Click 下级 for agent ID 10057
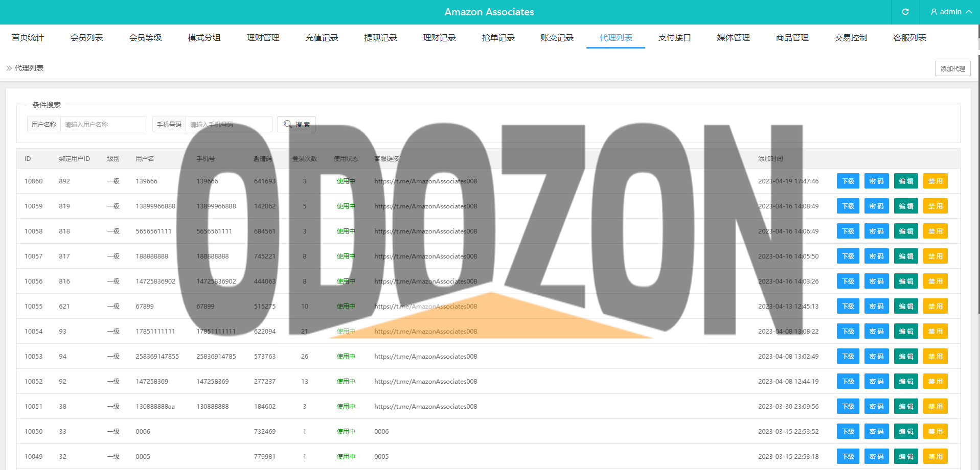 click(x=848, y=256)
